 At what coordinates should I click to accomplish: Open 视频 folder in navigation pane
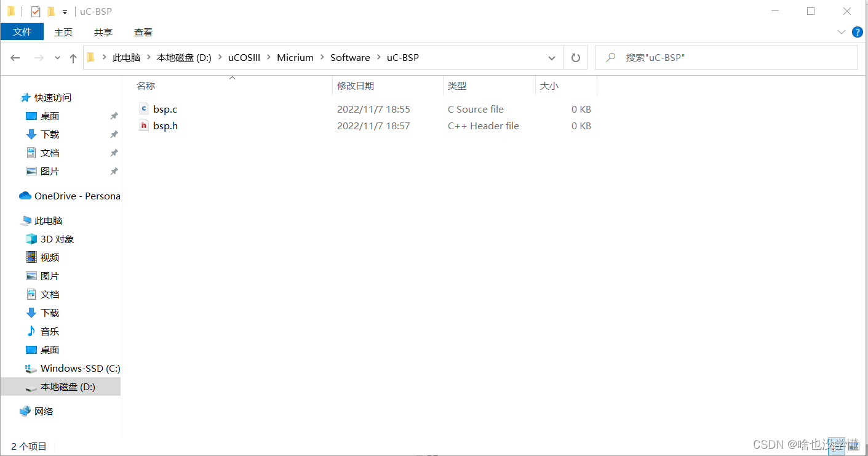point(50,257)
